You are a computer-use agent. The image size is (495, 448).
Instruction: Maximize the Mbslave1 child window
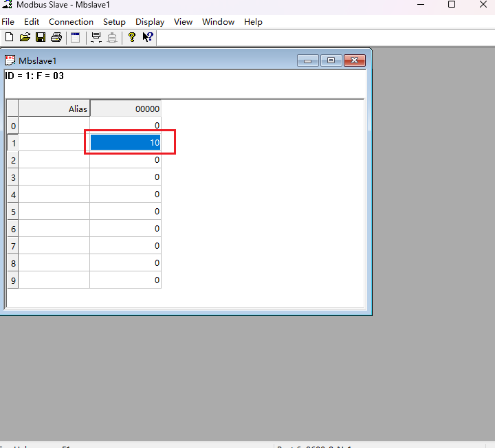pos(331,60)
